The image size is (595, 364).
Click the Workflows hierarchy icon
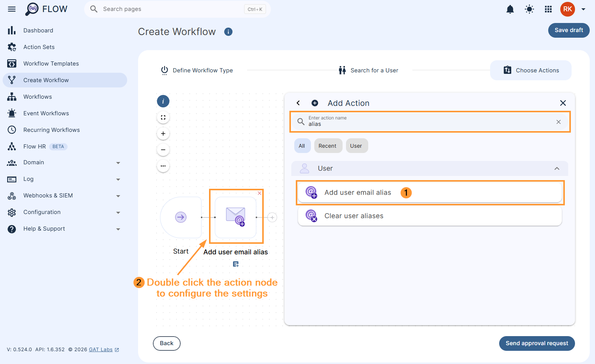coord(12,97)
